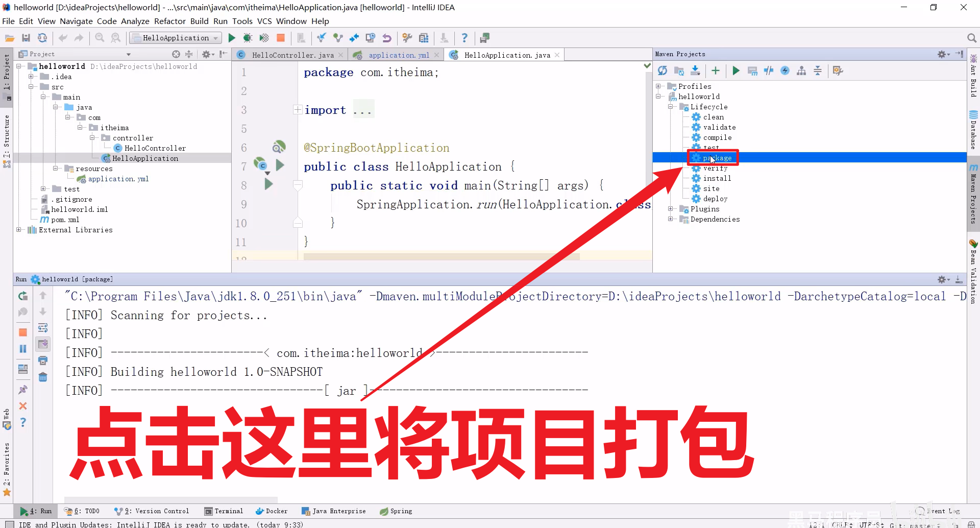Open the Version Control tool window
The width and height of the screenshot is (980, 528).
pyautogui.click(x=152, y=511)
